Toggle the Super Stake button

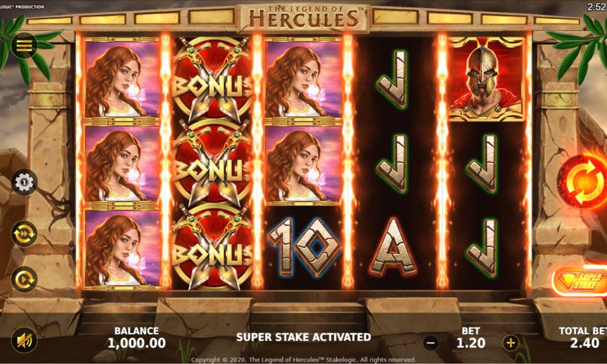tap(580, 281)
